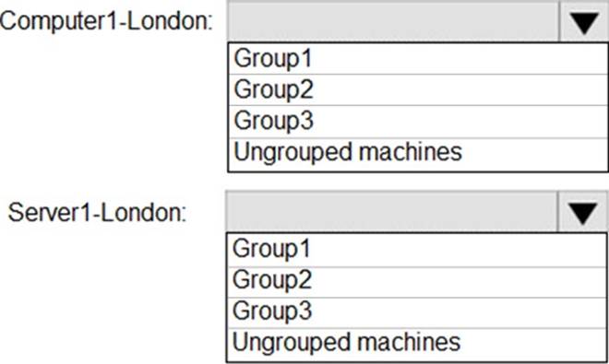This screenshot has width=609, height=364.
Task: Choose Ungrouped machines for Server1-London
Action: point(417,345)
